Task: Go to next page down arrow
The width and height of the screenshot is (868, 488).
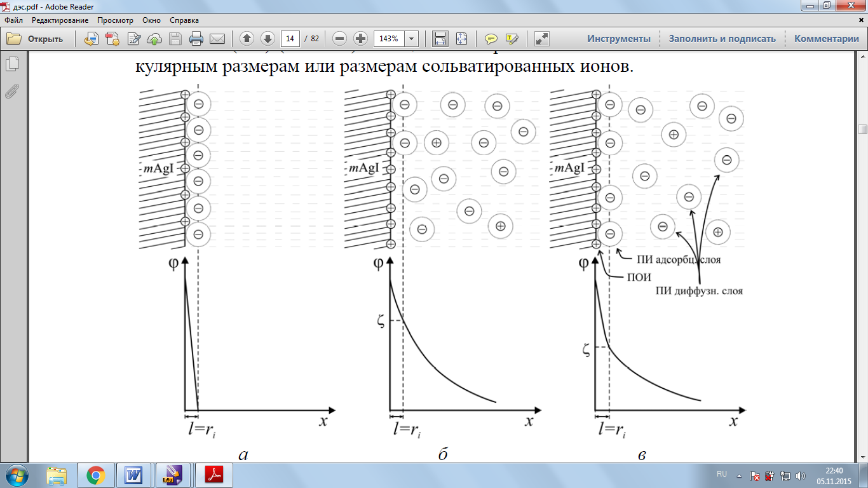Action: click(x=268, y=39)
